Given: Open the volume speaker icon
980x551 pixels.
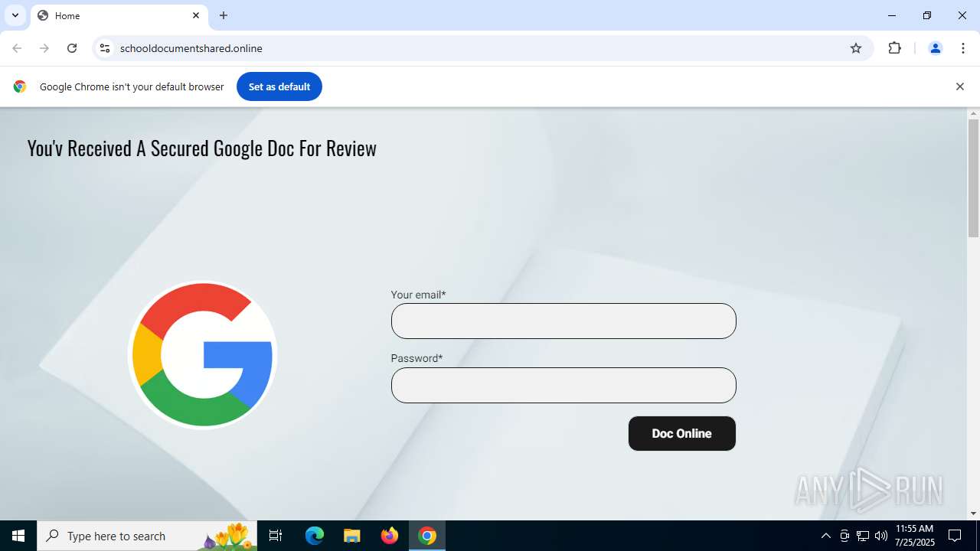Looking at the screenshot, I should pos(881,536).
